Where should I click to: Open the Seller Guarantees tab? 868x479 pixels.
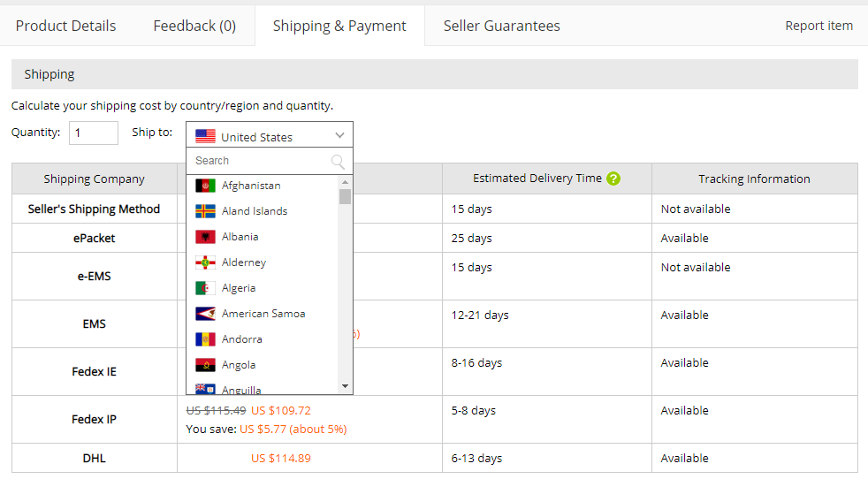pyautogui.click(x=501, y=26)
